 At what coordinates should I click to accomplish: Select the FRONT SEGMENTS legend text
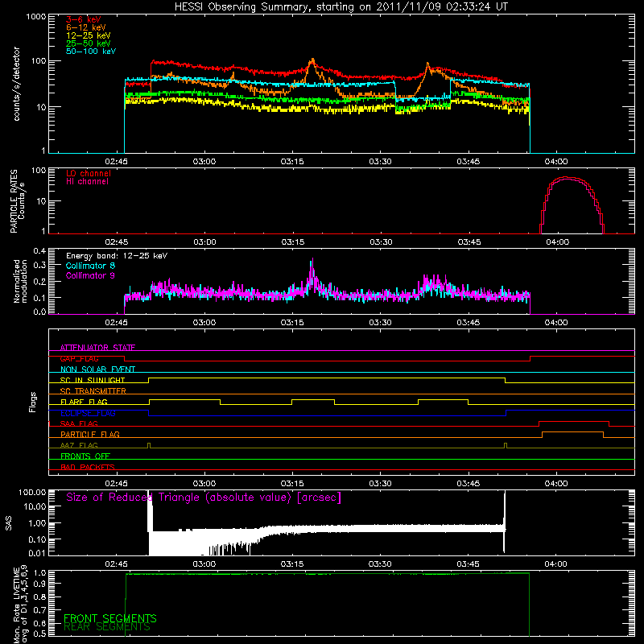(x=110, y=618)
